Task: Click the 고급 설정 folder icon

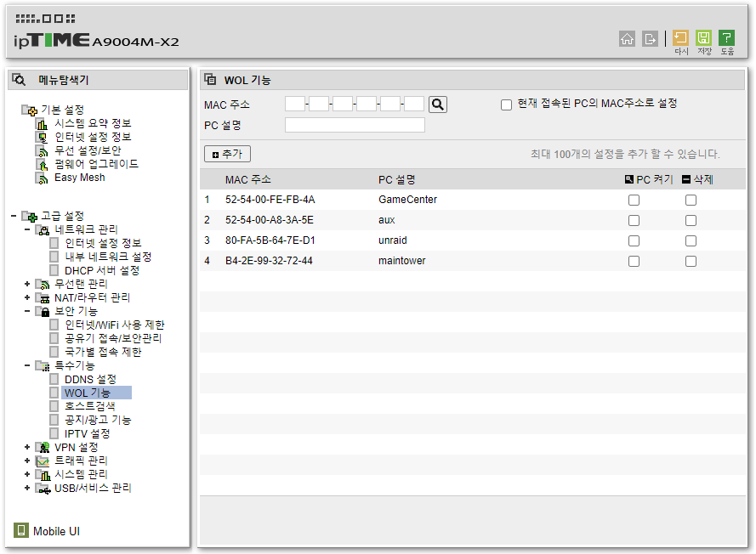Action: click(30, 216)
